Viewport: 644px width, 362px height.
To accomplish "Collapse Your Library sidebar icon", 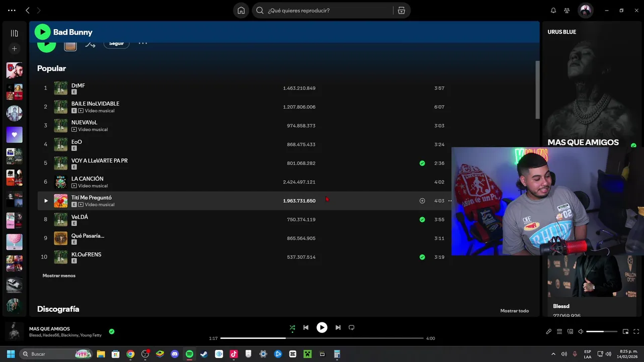I will point(14,33).
